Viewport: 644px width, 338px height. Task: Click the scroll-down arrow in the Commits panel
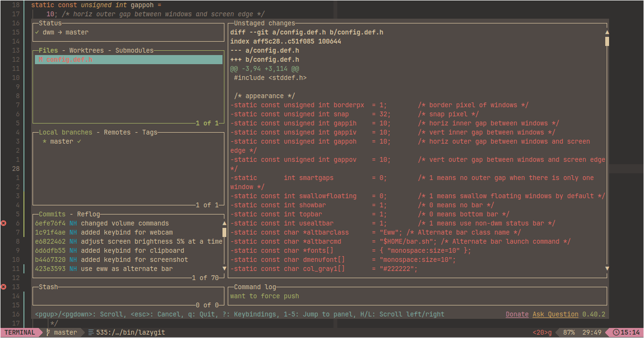pos(224,269)
